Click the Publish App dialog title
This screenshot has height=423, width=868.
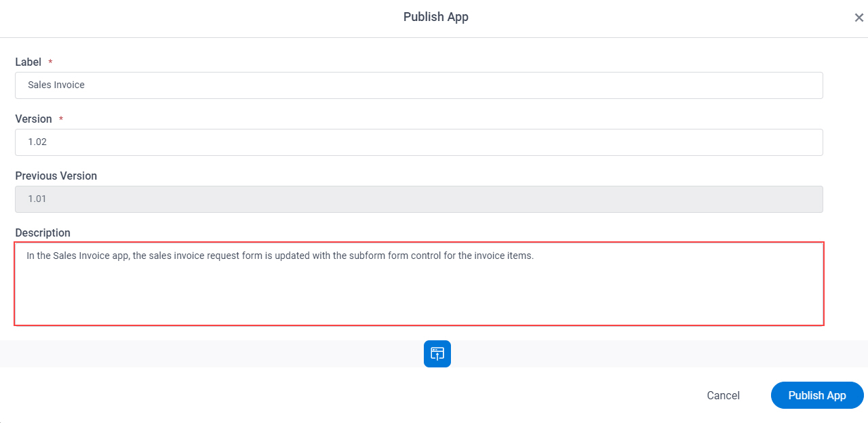click(436, 17)
